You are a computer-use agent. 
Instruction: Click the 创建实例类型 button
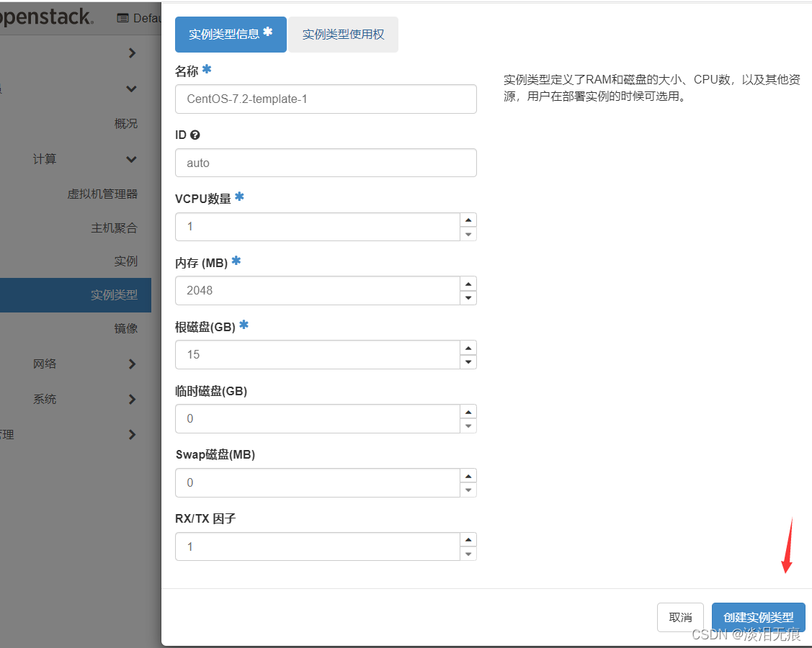coord(758,617)
